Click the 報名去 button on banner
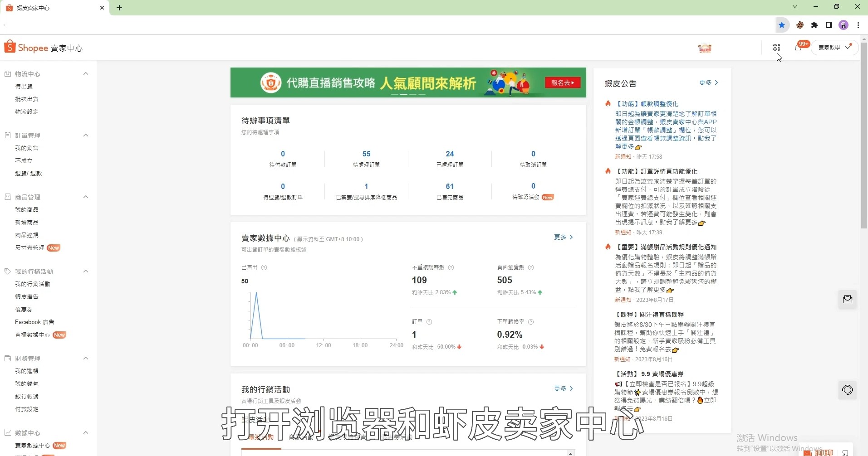The width and height of the screenshot is (868, 456). tap(563, 82)
